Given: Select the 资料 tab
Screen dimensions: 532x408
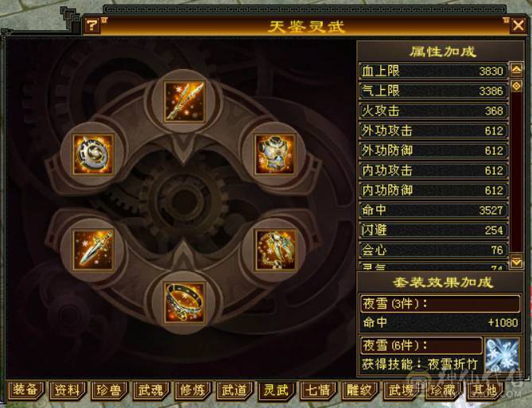Looking at the screenshot, I should (67, 390).
